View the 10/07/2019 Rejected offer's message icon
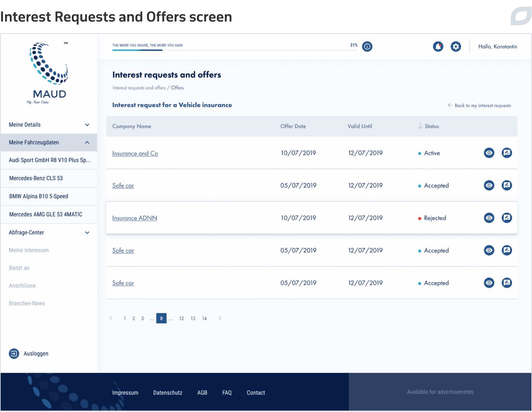 (507, 218)
